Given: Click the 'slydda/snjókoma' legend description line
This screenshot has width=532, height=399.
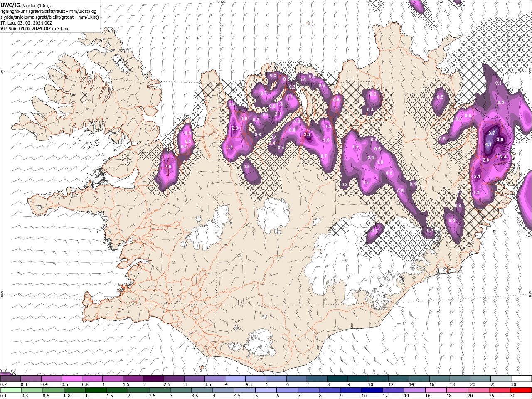Looking at the screenshot, I should (49, 17).
